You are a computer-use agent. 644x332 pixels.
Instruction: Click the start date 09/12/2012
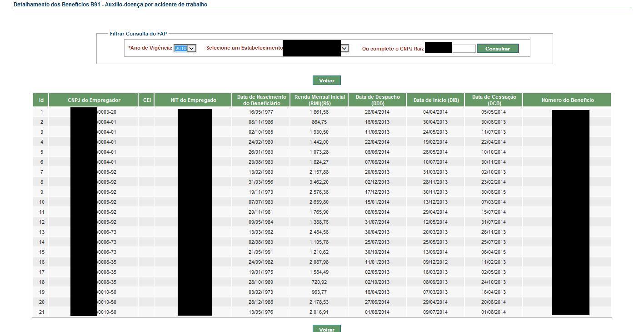(x=435, y=262)
